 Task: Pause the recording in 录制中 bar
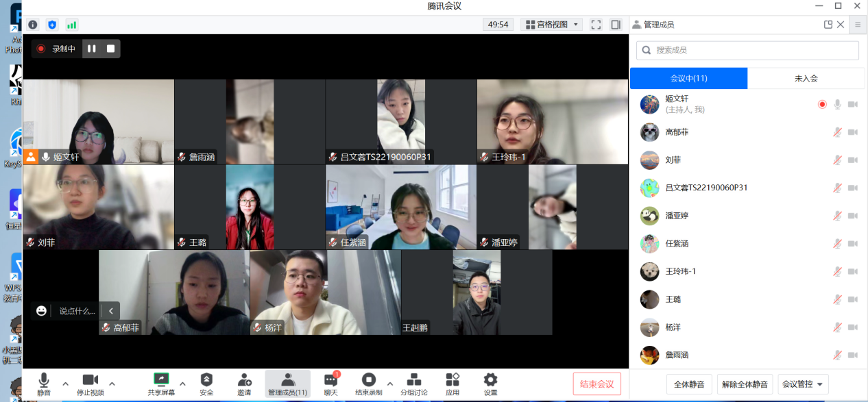[92, 49]
